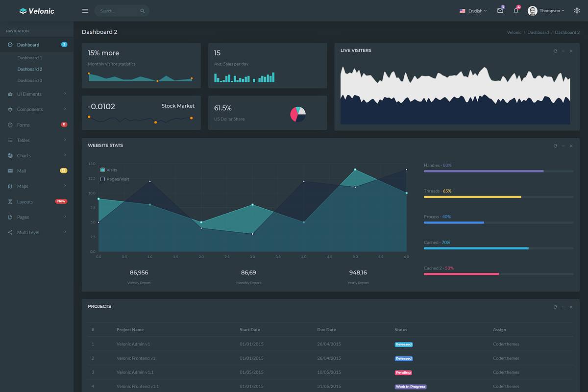Click the Threads 65% progress bar
The height and width of the screenshot is (392, 588).
[498, 196]
